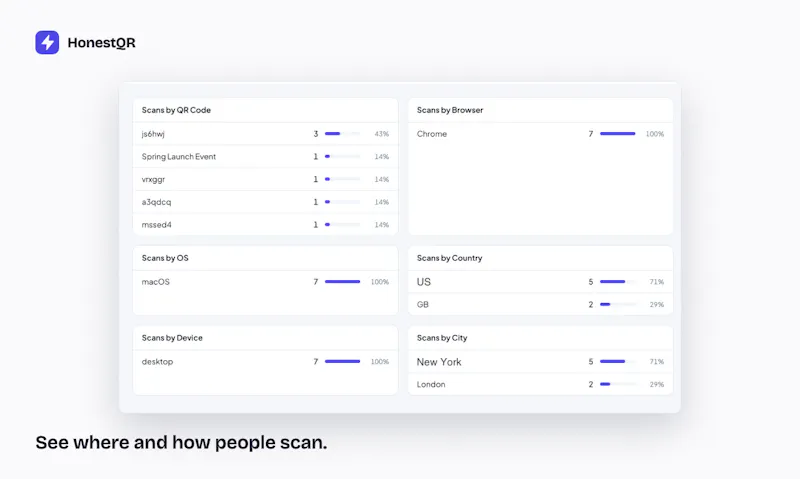This screenshot has width=800, height=479.
Task: Select the GB country row
Action: tap(540, 305)
